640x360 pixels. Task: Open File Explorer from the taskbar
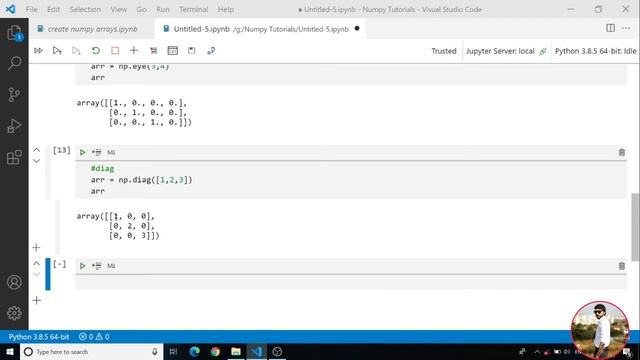click(236, 351)
